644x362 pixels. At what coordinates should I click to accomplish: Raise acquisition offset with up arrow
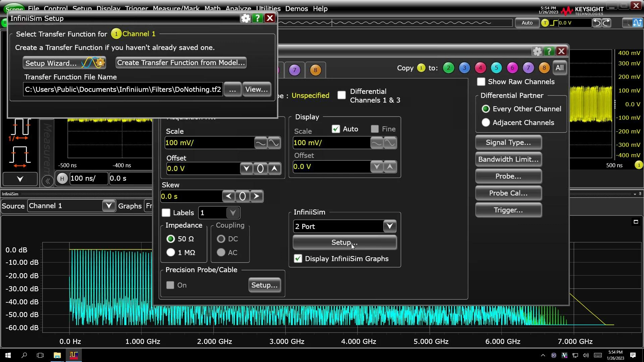coord(274,169)
